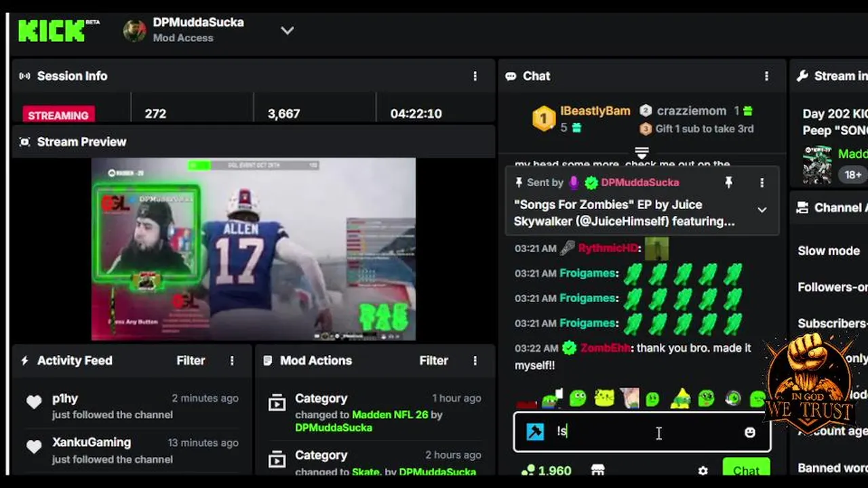Image resolution: width=868 pixels, height=488 pixels.
Task: Open XankuGaming follower entry
Action: pos(132,450)
